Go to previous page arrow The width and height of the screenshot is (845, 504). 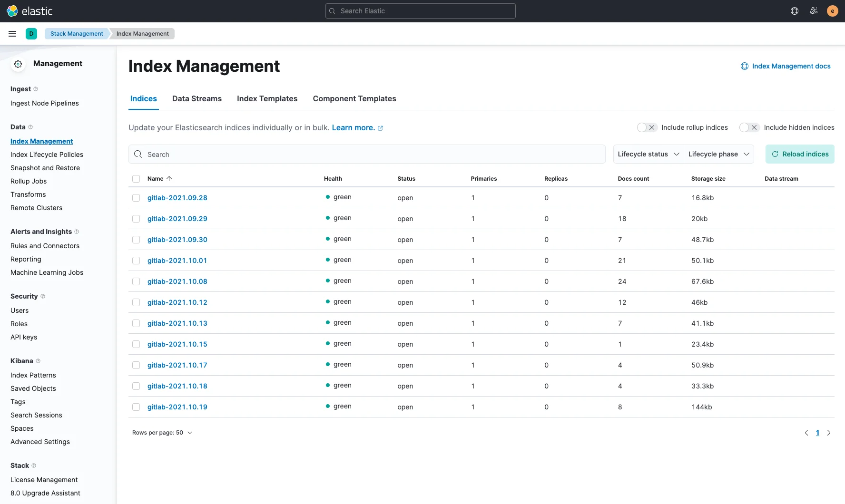point(806,433)
